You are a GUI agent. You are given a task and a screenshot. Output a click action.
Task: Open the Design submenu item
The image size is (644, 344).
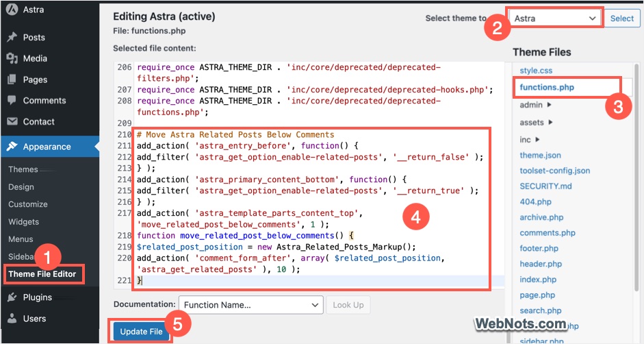(21, 187)
